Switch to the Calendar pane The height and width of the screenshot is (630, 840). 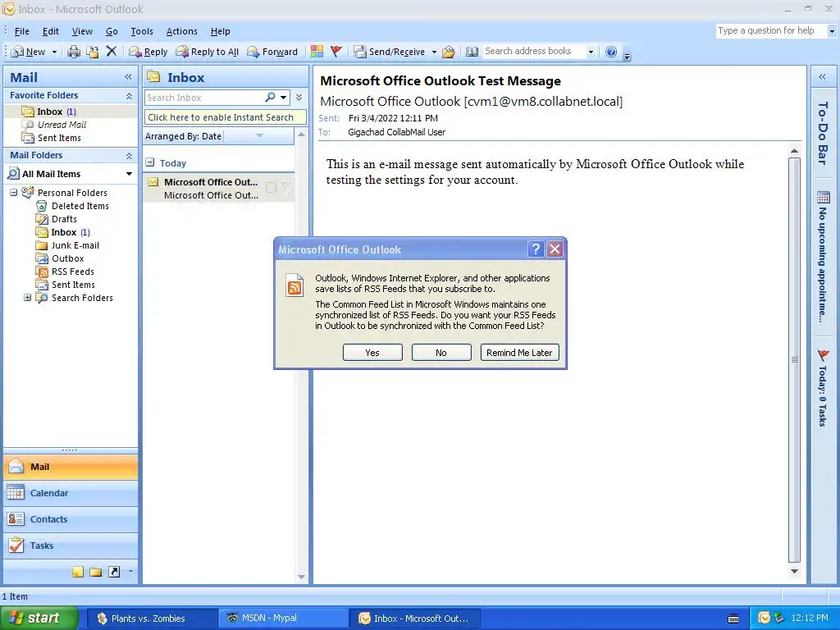click(71, 493)
